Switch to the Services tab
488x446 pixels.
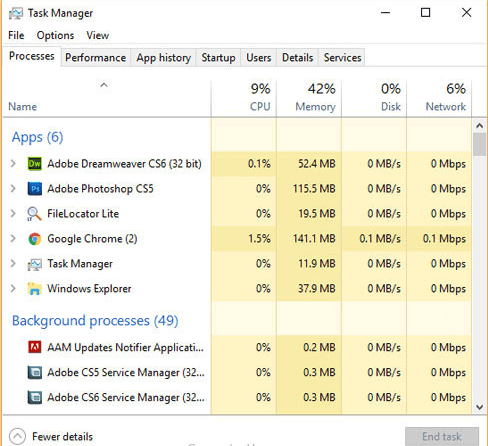(342, 58)
